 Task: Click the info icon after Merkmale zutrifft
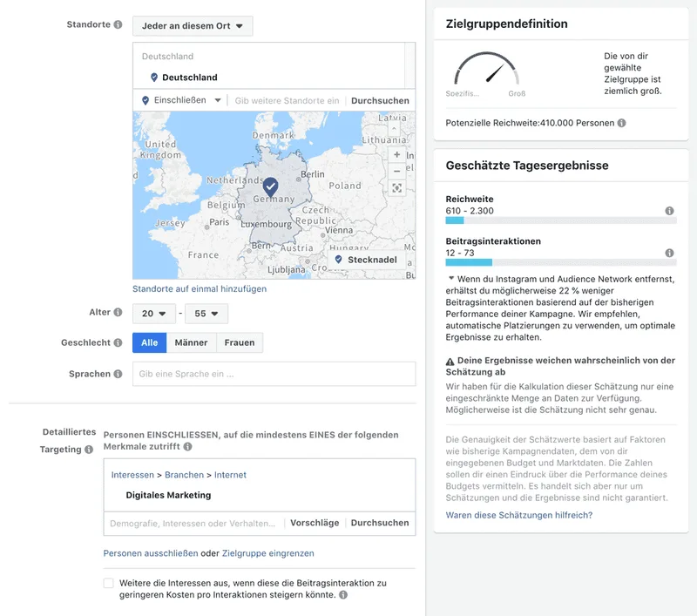(187, 446)
